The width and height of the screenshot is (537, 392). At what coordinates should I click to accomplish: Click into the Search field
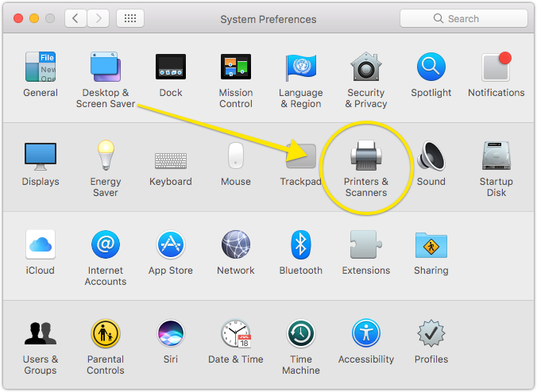[462, 18]
